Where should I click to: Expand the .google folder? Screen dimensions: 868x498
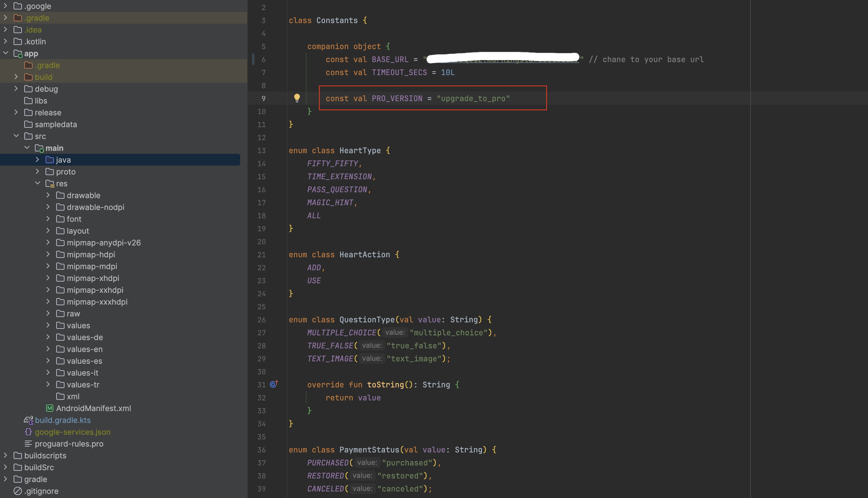(x=6, y=6)
